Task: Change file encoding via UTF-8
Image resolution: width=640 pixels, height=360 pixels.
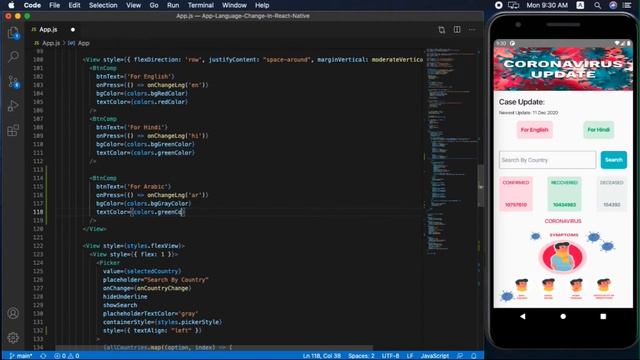Action: (390, 356)
